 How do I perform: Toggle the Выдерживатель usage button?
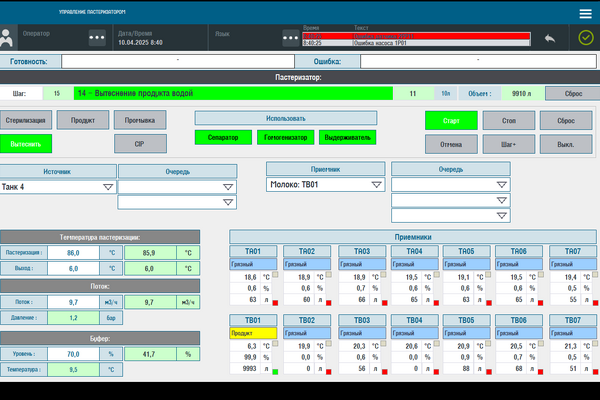pyautogui.click(x=347, y=137)
